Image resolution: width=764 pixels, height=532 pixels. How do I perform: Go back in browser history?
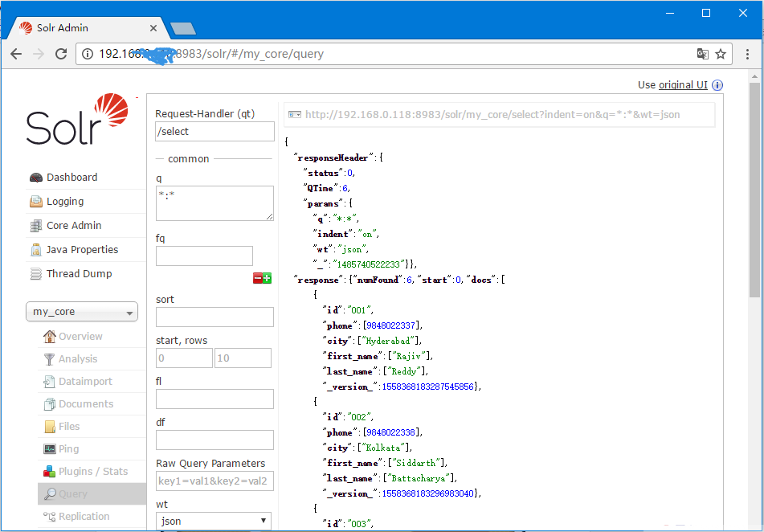pyautogui.click(x=16, y=54)
